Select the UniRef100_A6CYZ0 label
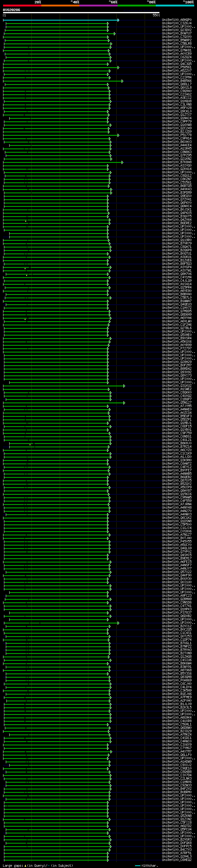 point(177,450)
